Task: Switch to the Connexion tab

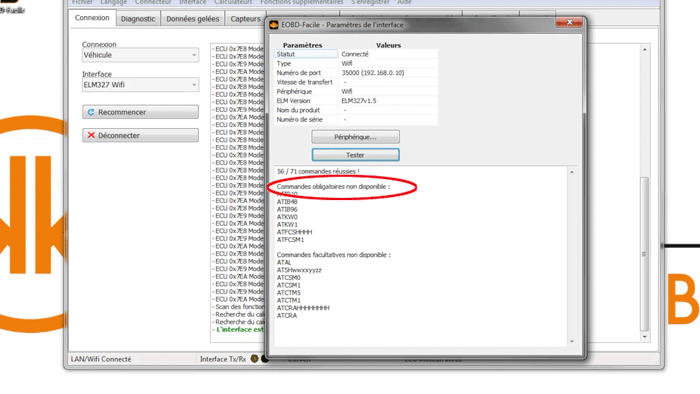Action: pyautogui.click(x=92, y=18)
